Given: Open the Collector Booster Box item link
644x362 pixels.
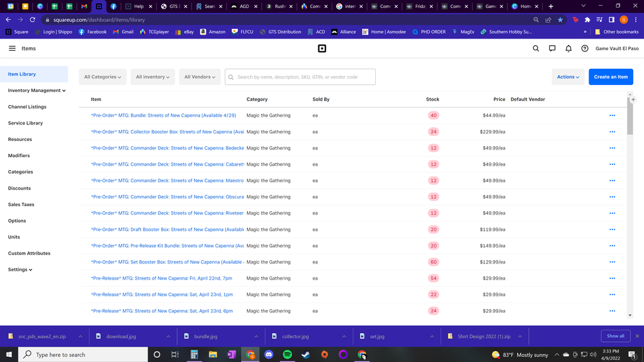Looking at the screenshot, I should click(168, 132).
